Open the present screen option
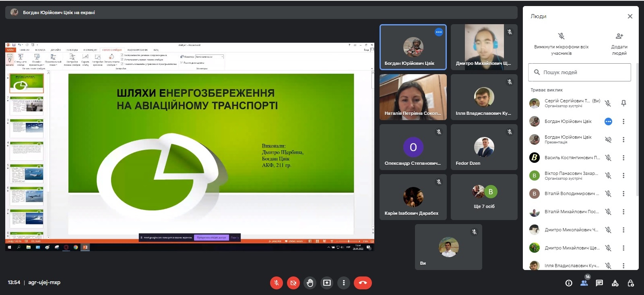The image size is (644, 295). click(x=327, y=283)
